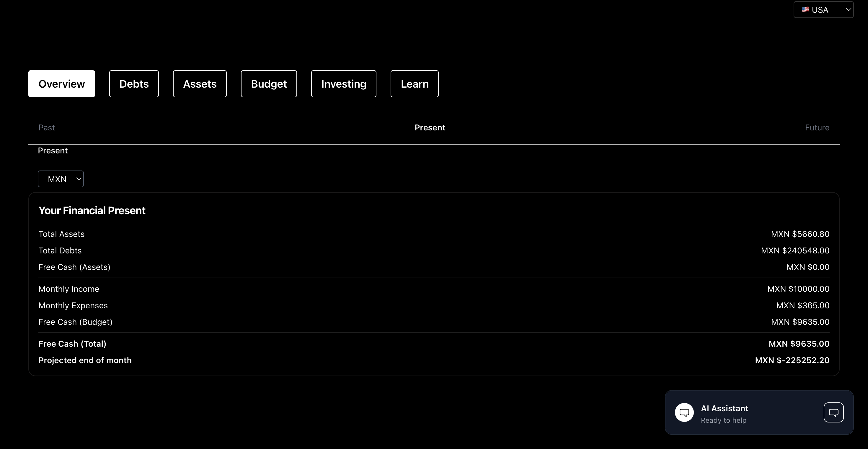Open the USA country selector dropdown
Screen dimensions: 868x449
coord(823,10)
